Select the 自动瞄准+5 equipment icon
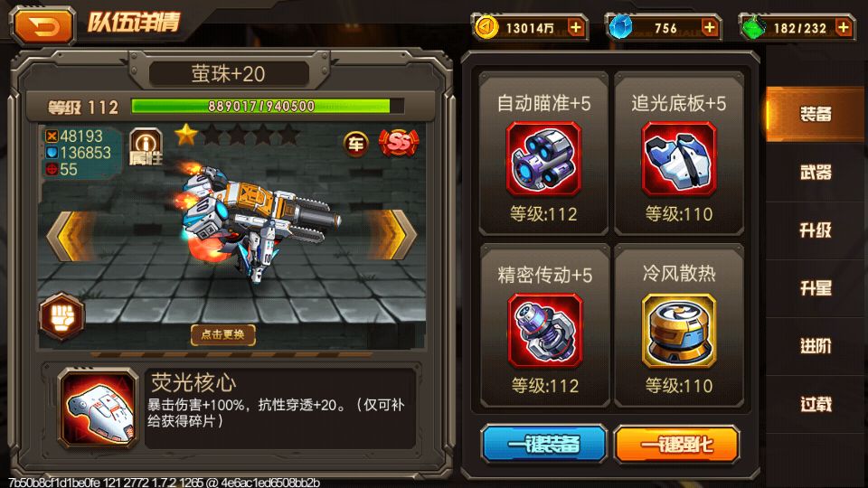Viewport: 868px width, 488px height. point(543,159)
